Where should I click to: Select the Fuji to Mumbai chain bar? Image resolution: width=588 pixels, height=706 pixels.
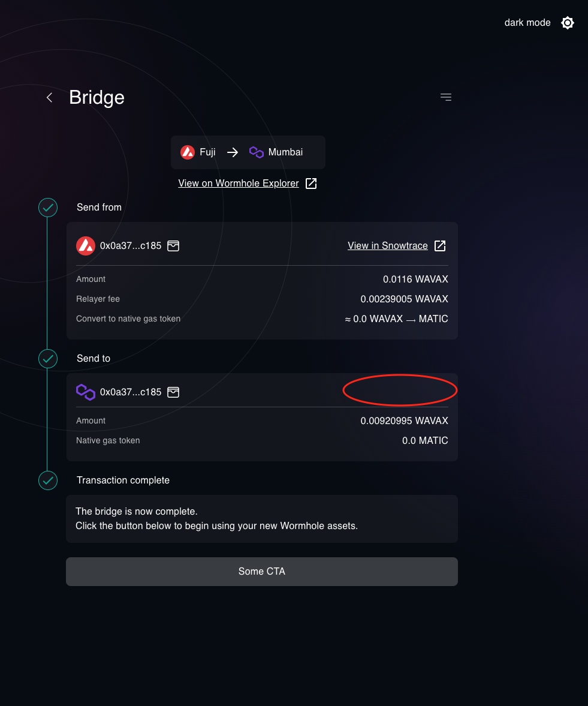[248, 152]
